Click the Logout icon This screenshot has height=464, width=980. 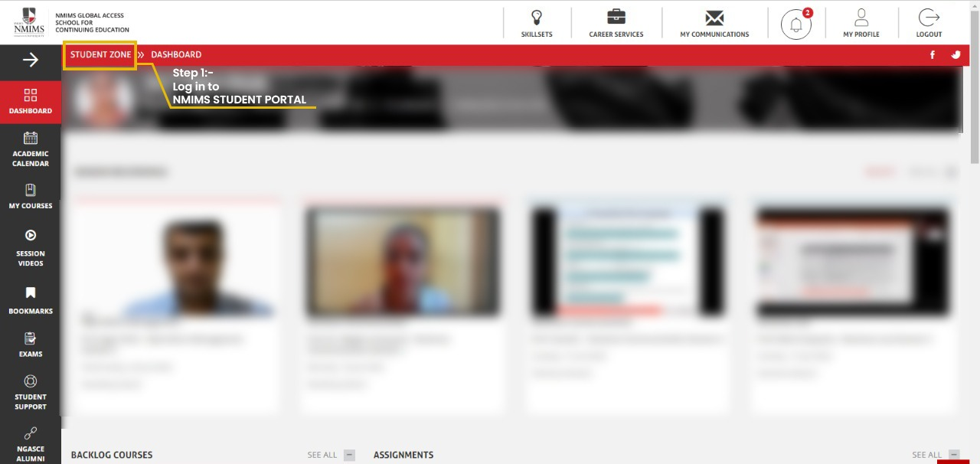tap(929, 17)
